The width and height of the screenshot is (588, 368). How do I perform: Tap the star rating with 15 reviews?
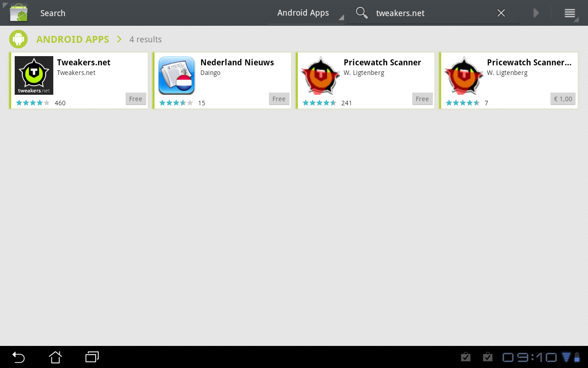point(176,103)
